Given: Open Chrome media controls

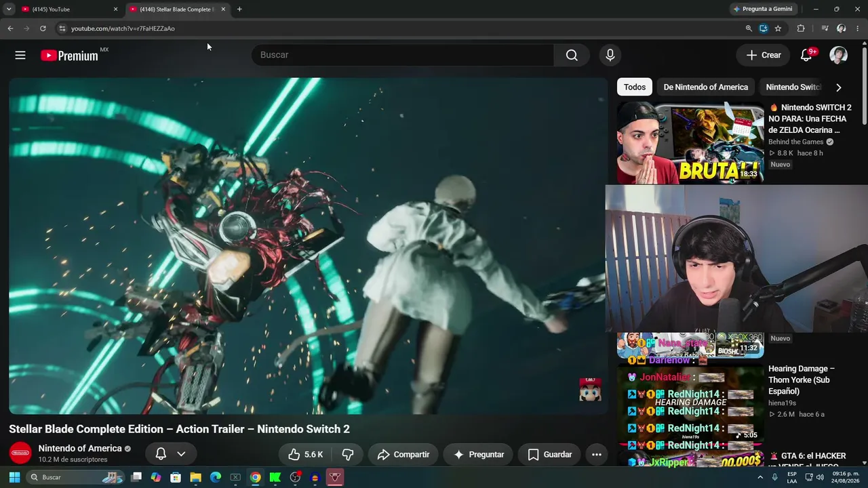Looking at the screenshot, I should click(825, 28).
